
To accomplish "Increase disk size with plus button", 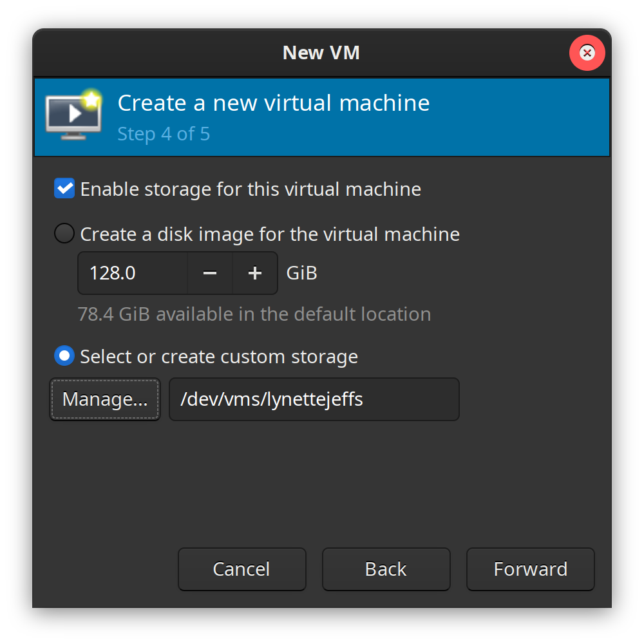I will pyautogui.click(x=255, y=273).
